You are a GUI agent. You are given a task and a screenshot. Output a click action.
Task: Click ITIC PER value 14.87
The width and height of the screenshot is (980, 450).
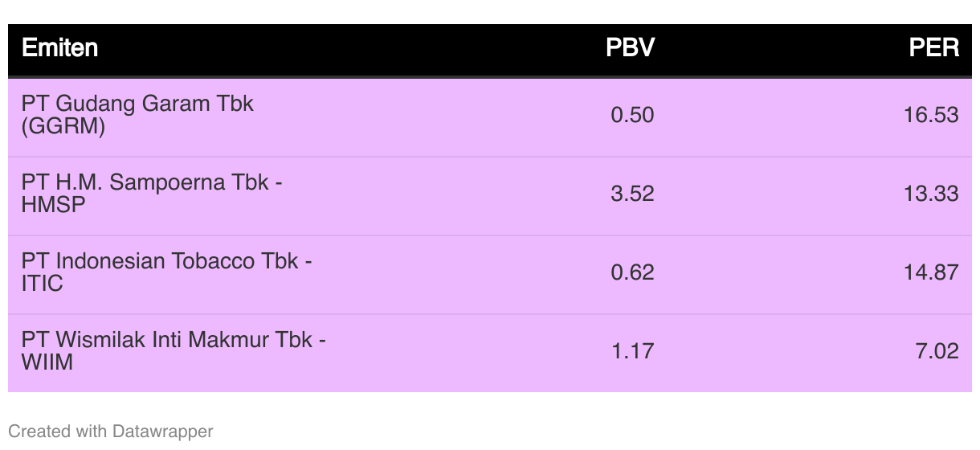tap(931, 272)
